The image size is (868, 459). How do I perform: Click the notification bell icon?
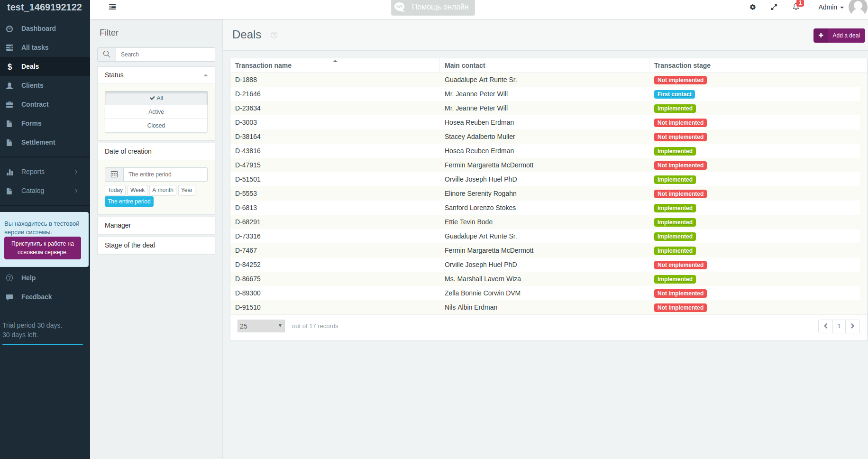pyautogui.click(x=796, y=7)
